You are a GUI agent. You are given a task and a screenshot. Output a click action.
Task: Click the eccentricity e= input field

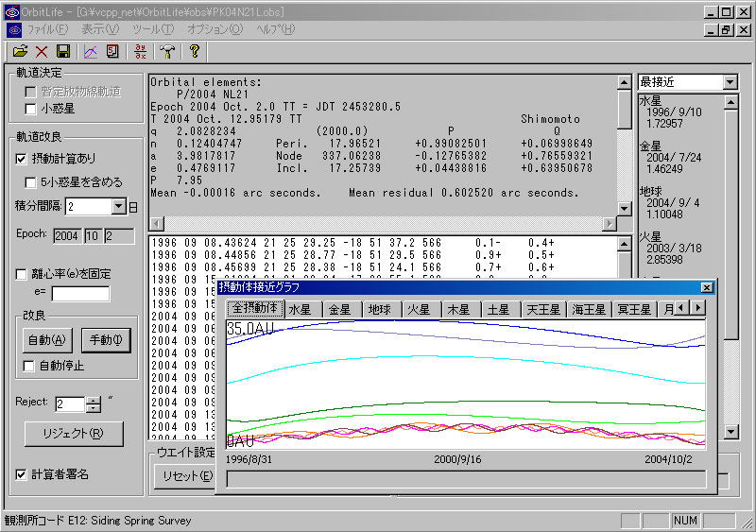[79, 294]
